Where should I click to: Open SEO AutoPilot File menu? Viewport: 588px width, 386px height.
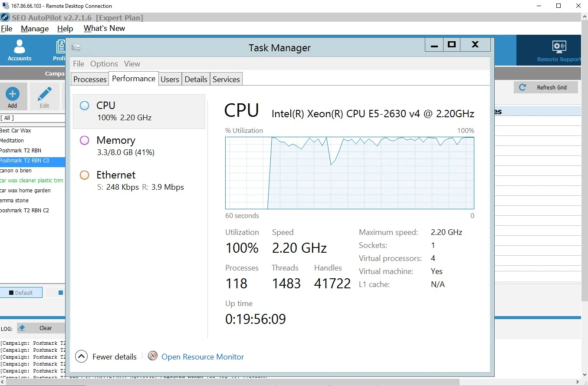pos(7,29)
